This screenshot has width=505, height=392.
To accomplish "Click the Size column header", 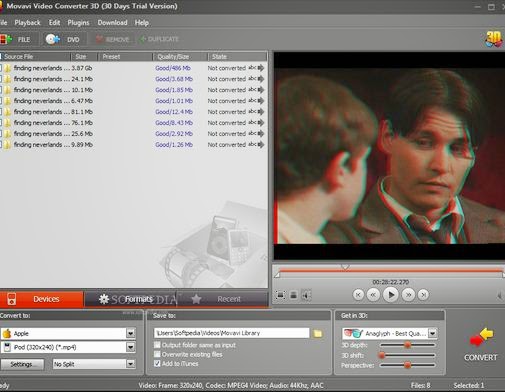I will (x=84, y=57).
